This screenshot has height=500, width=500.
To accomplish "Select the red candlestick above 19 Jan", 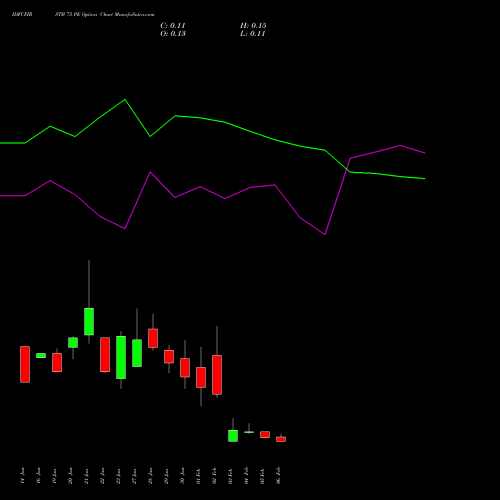I will [57, 362].
